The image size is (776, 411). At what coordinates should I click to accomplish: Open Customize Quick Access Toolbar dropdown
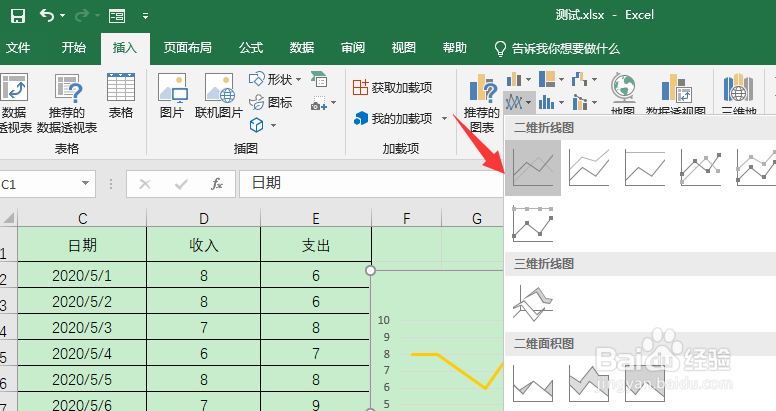pos(146,16)
